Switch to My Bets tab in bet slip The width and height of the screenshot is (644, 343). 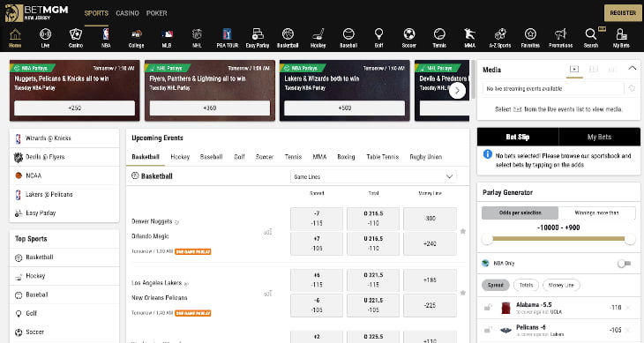click(599, 137)
